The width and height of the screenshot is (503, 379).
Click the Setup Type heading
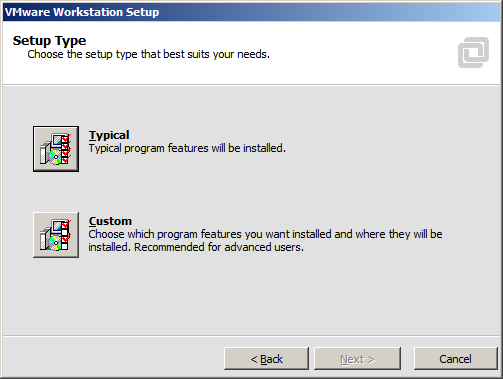coord(49,41)
